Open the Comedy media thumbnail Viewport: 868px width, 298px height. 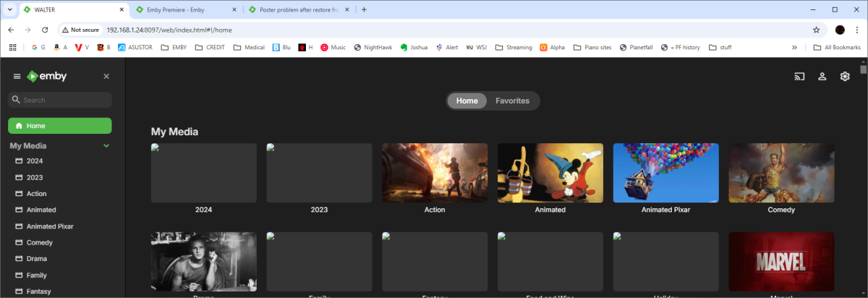click(781, 173)
